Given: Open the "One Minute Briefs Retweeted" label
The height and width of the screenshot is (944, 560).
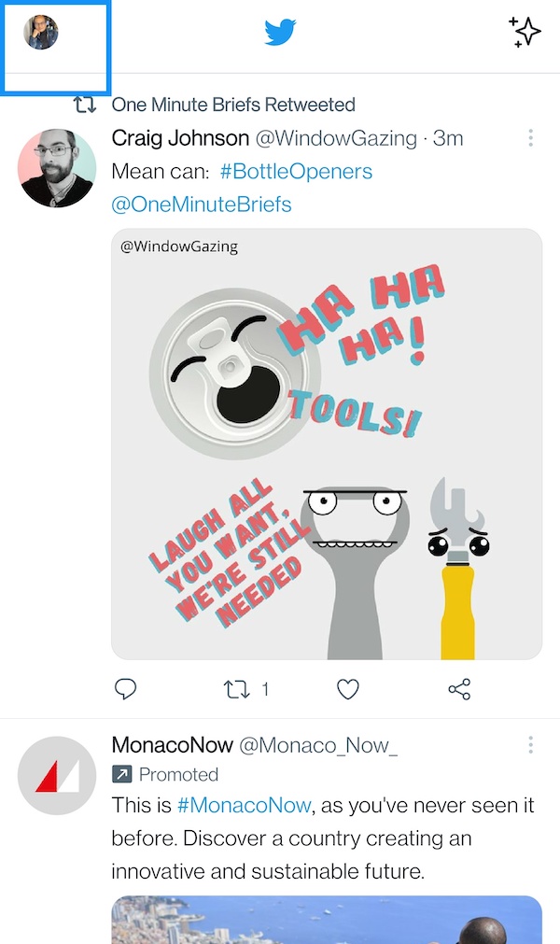Looking at the screenshot, I should coord(233,105).
